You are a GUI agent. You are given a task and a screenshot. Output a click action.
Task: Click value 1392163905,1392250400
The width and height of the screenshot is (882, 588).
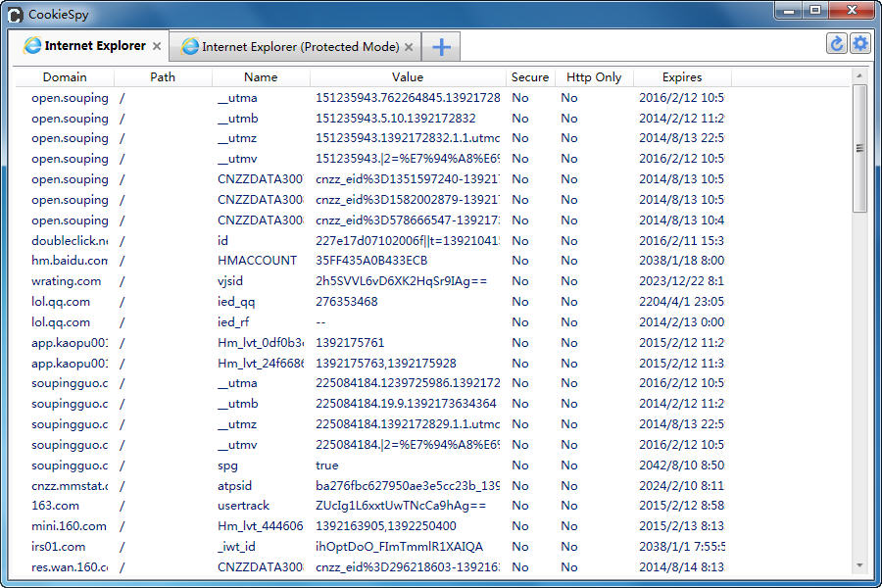tap(386, 526)
